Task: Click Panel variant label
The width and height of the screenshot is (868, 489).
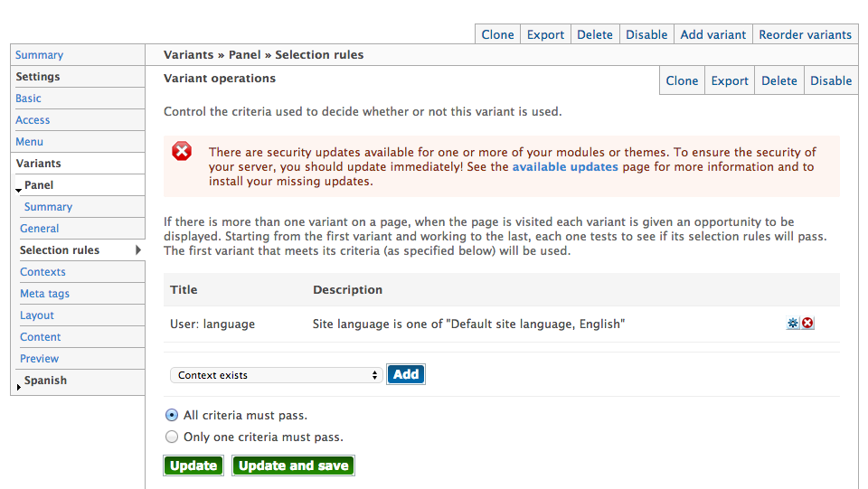Action: coord(39,184)
